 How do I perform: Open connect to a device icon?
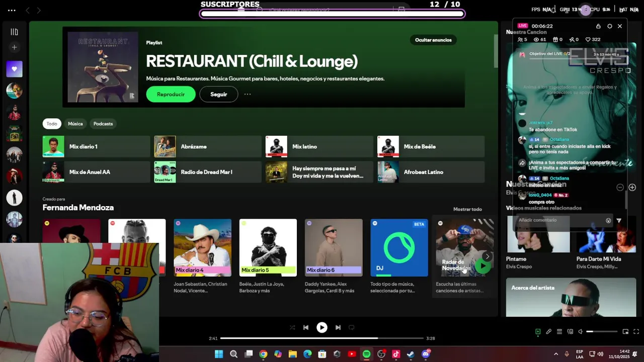570,331
